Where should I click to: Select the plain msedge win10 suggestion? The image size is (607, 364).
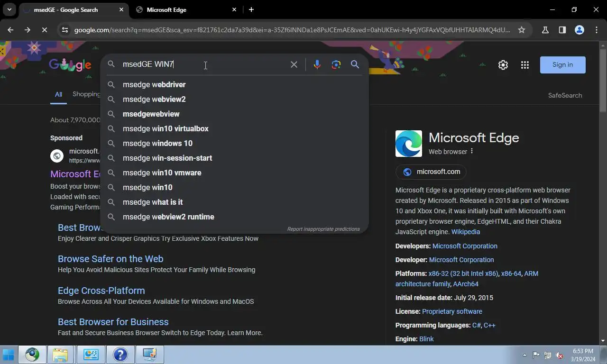[x=234, y=187]
